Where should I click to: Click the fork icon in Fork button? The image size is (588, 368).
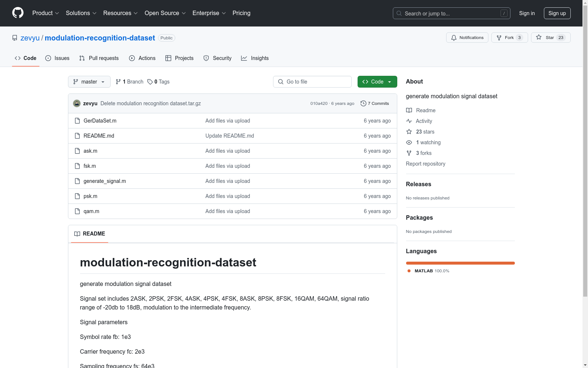pos(499,38)
